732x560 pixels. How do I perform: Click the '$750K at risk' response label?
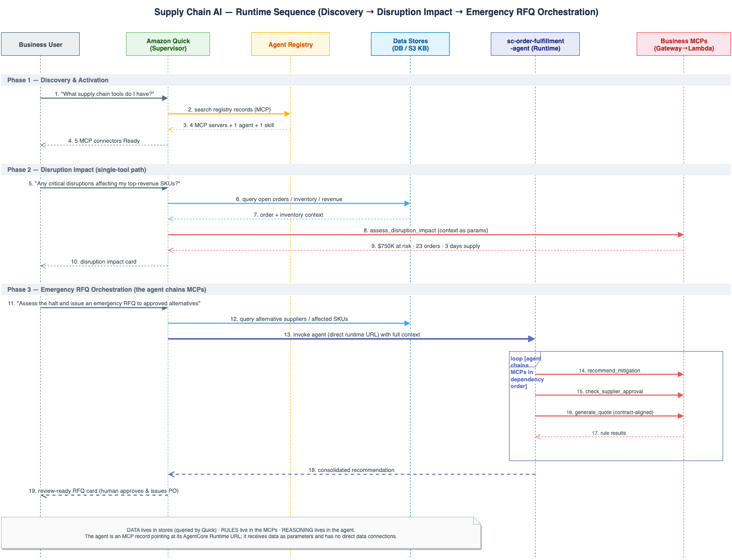(x=426, y=246)
